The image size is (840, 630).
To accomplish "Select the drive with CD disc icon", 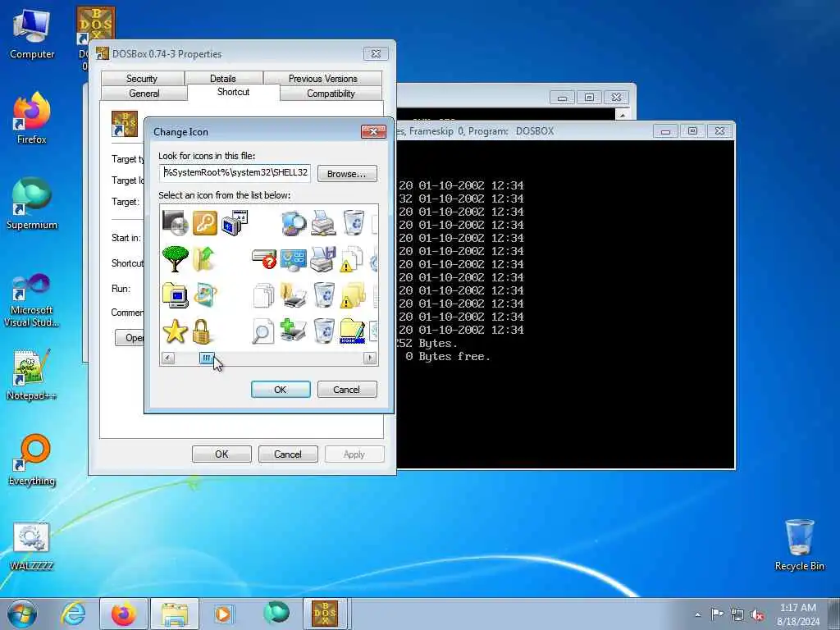I will tap(176, 222).
